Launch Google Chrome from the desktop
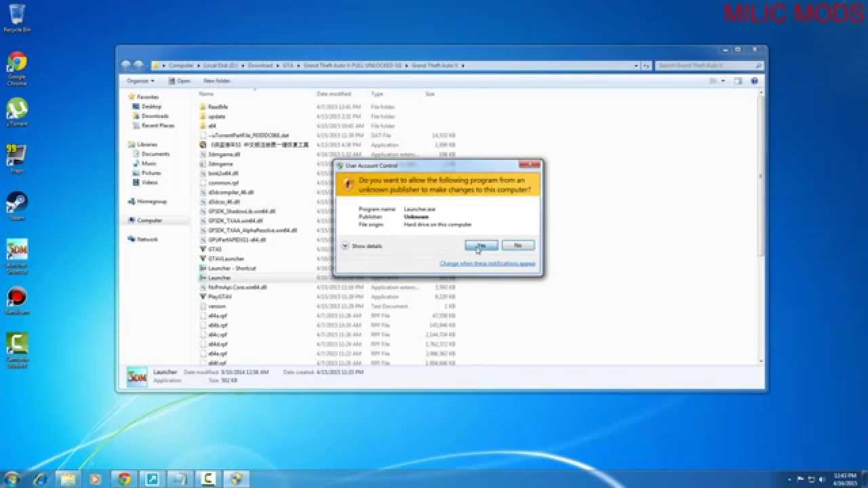868x488 pixels. [16, 68]
